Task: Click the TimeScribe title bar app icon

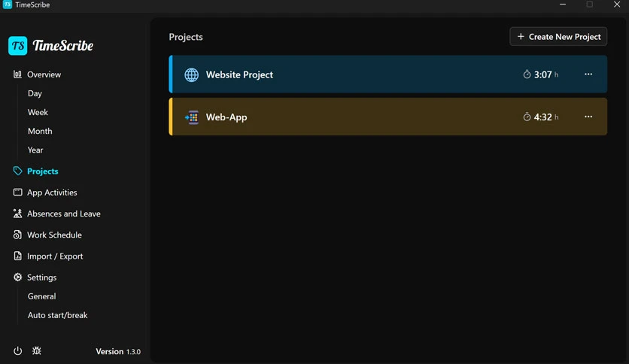Action: [x=8, y=5]
